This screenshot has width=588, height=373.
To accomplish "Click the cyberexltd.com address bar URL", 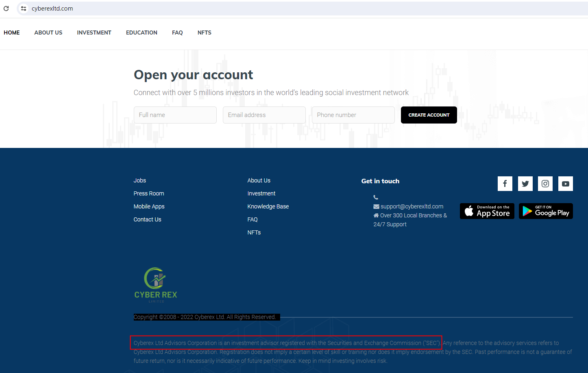I will pos(52,9).
